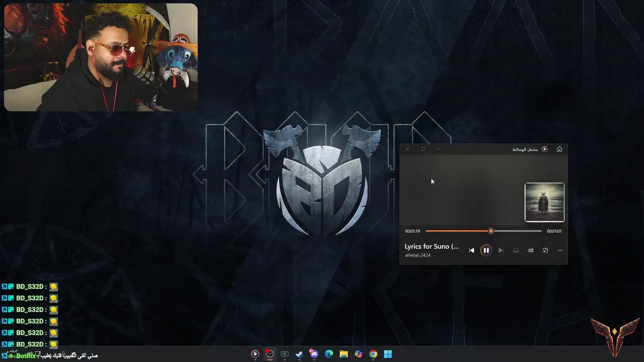Maximize the Media Player window
Screen dimensions: 644x362
(423, 149)
